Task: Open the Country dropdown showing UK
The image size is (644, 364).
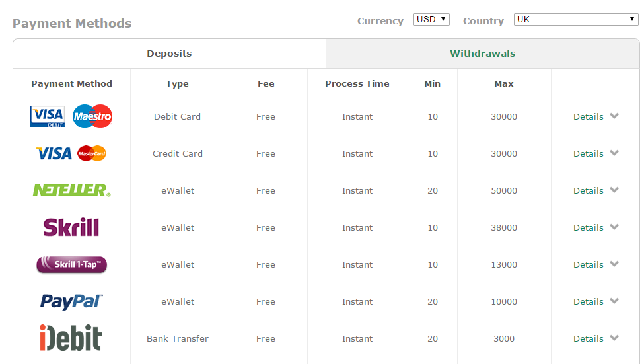Action: tap(576, 20)
